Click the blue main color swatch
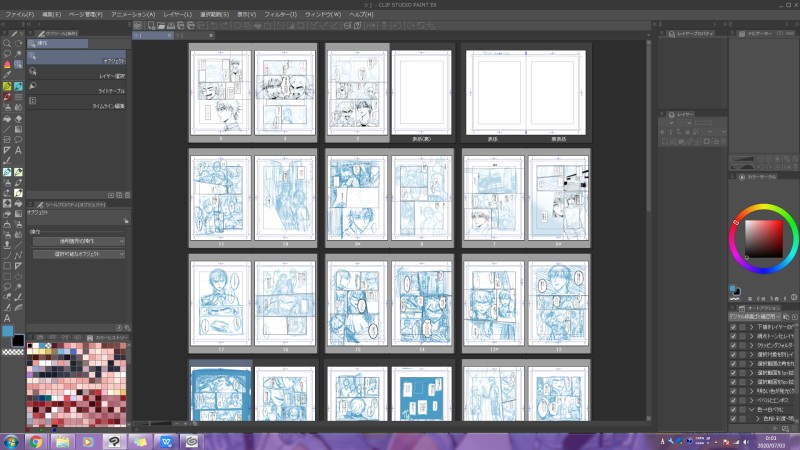The height and width of the screenshot is (450, 800). click(x=7, y=332)
